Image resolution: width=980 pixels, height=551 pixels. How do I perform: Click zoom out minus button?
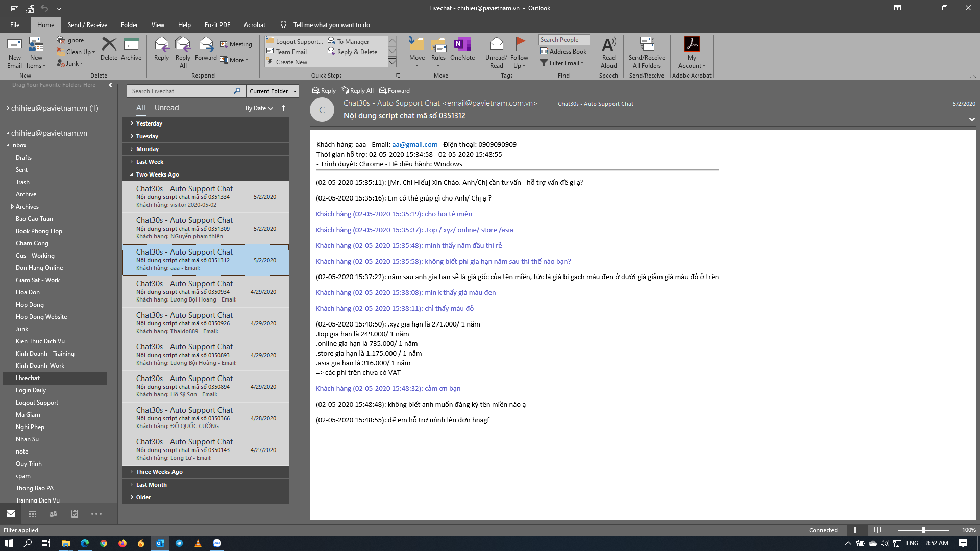(893, 530)
